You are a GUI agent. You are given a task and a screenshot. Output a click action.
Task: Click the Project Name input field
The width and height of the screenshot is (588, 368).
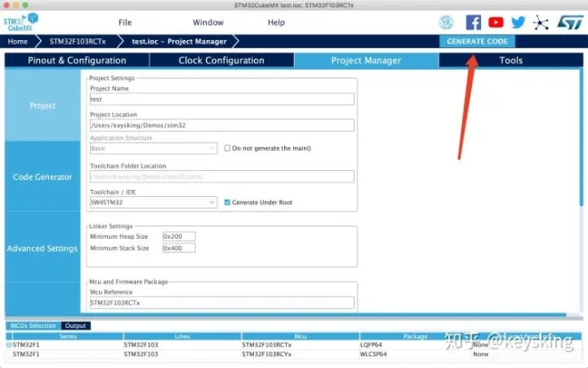pos(222,100)
